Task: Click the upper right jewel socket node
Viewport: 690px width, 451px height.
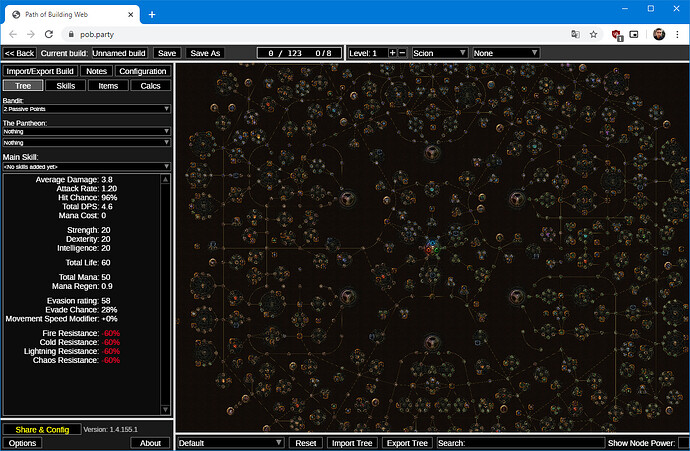Action: point(517,198)
